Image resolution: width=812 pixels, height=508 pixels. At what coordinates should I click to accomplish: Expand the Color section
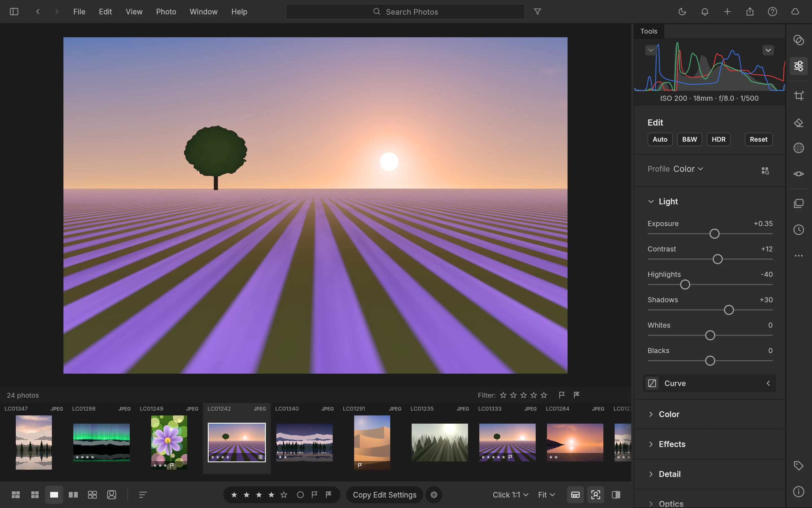click(x=651, y=414)
